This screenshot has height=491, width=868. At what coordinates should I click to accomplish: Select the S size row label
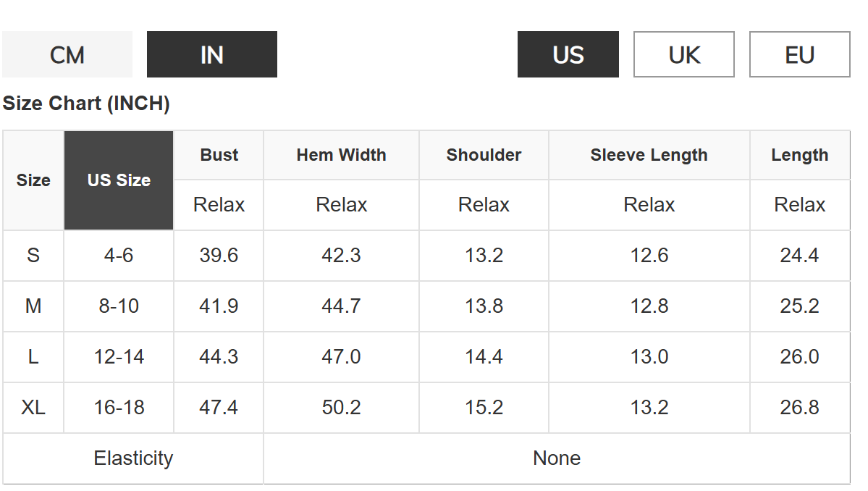[x=33, y=256]
